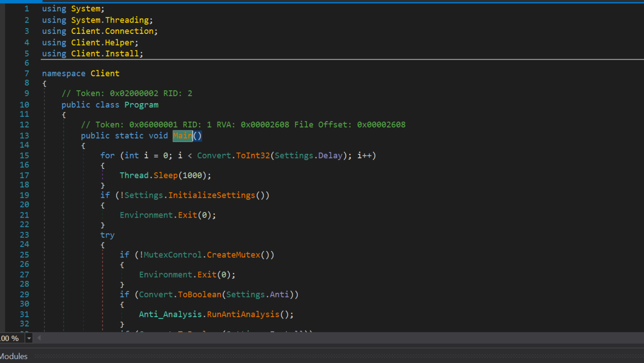Click the CreateMutex method call
Viewport: 644px width, 363px height.
tap(233, 255)
